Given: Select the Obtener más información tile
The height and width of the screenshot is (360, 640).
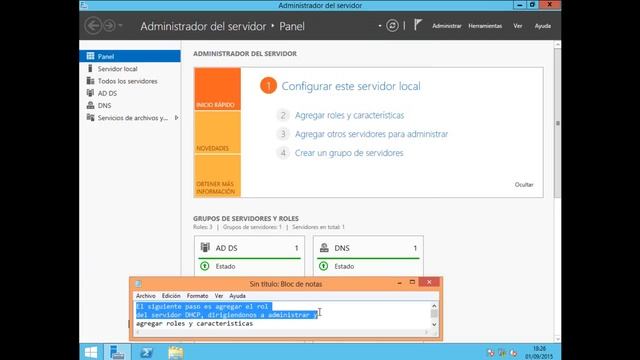Looking at the screenshot, I should point(218,176).
